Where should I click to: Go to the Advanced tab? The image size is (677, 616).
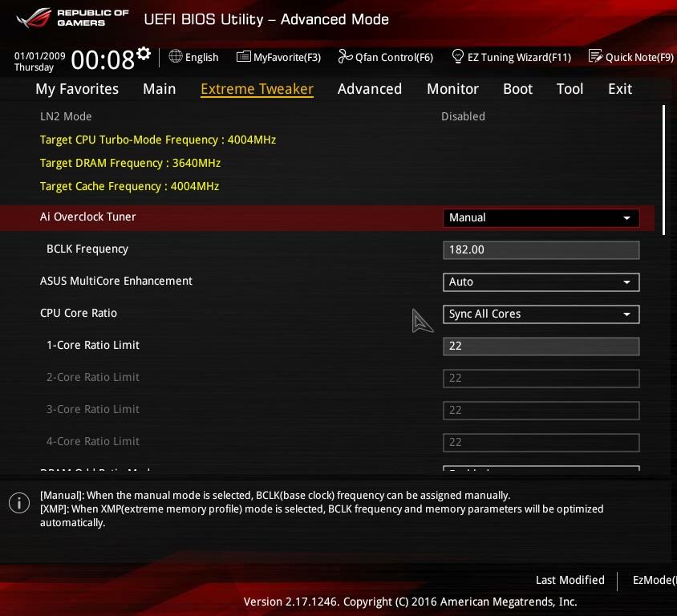point(370,89)
